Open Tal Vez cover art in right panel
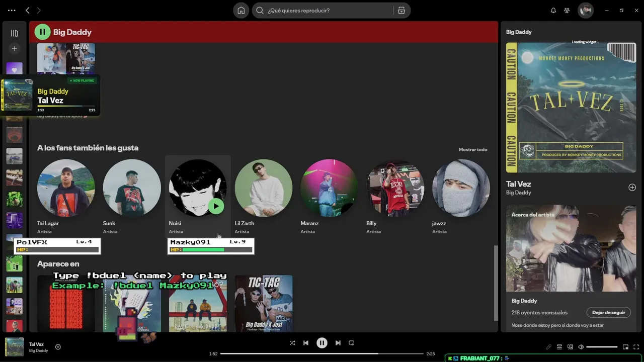This screenshot has width=644, height=362. [x=571, y=107]
